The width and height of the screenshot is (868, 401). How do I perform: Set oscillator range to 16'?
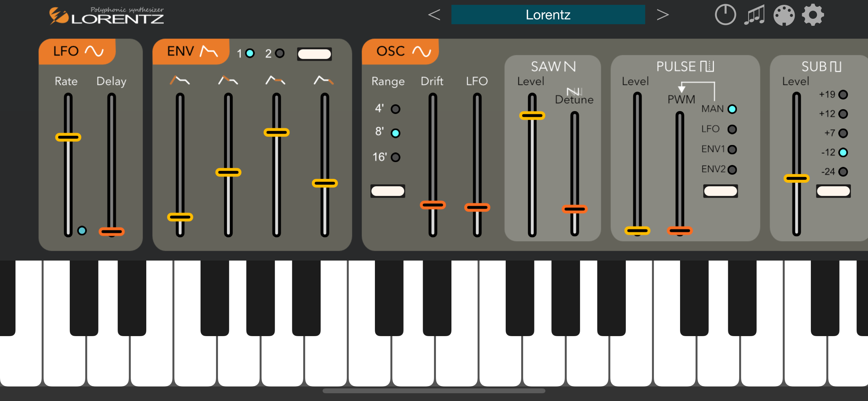pos(396,157)
